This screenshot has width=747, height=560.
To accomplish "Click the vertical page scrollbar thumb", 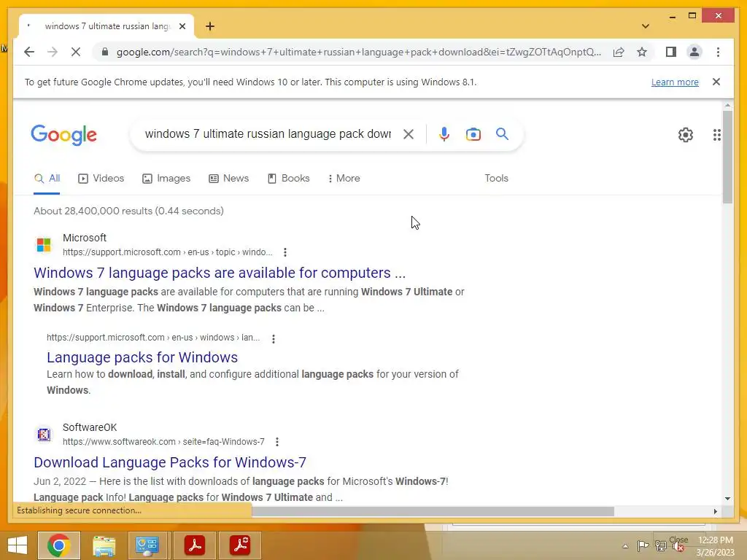I will point(727,157).
